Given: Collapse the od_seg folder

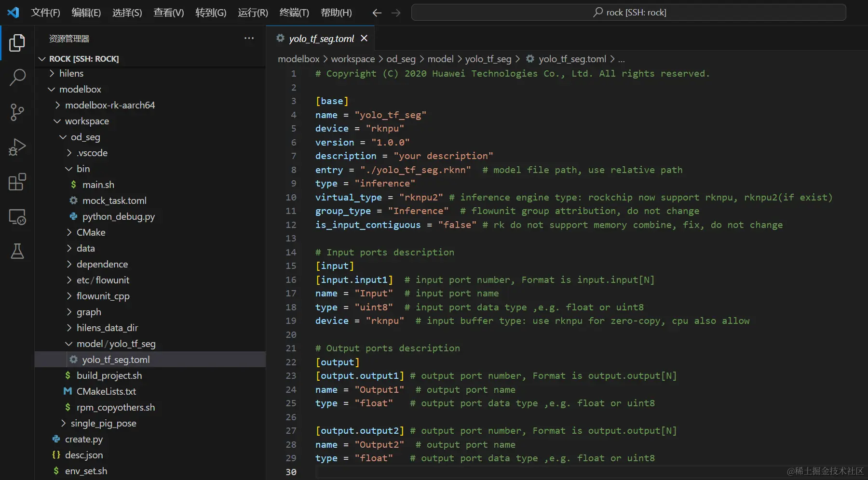Looking at the screenshot, I should point(63,137).
